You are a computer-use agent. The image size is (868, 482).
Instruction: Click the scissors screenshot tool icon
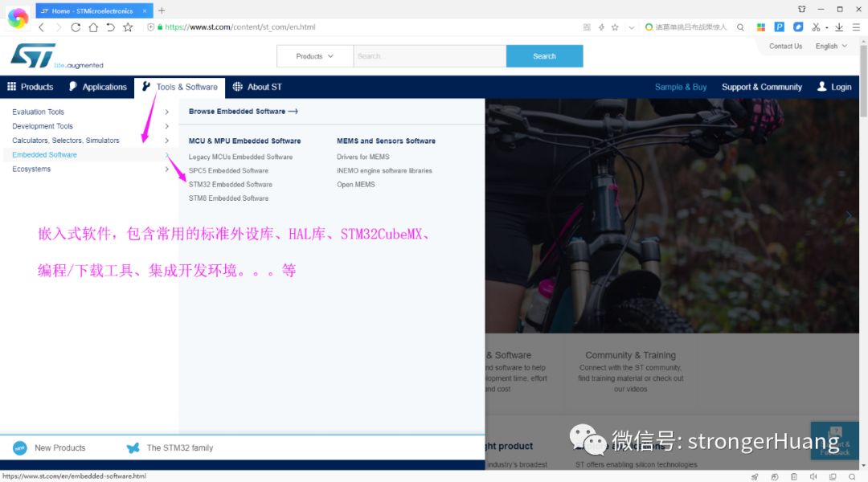pyautogui.click(x=816, y=27)
